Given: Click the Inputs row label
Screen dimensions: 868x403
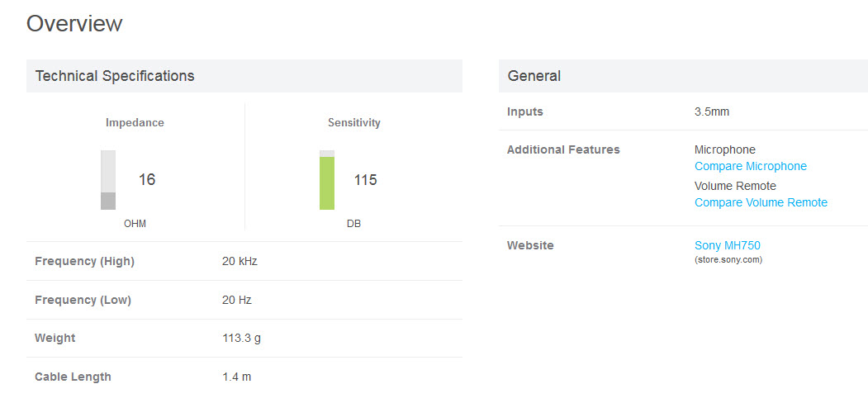Looking at the screenshot, I should coord(525,112).
